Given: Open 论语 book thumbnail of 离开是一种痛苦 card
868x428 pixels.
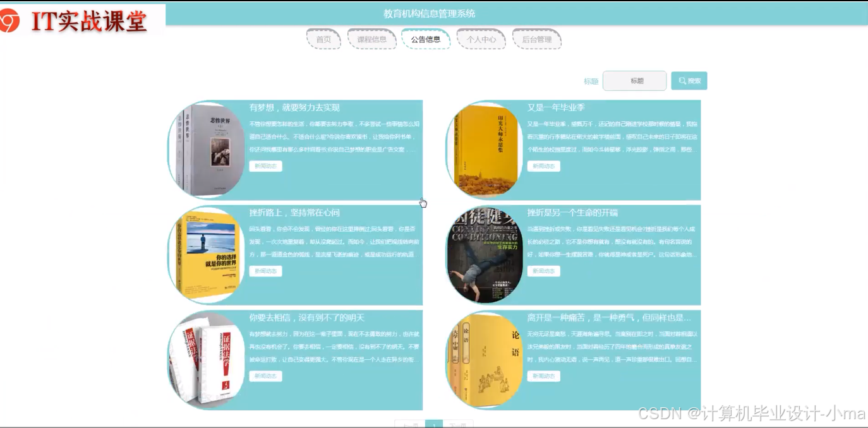Looking at the screenshot, I should click(x=485, y=360).
